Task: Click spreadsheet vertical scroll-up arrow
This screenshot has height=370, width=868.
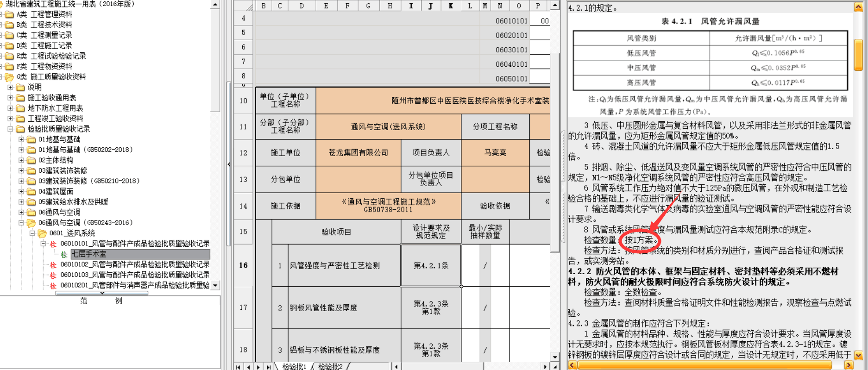Action: coord(555,5)
